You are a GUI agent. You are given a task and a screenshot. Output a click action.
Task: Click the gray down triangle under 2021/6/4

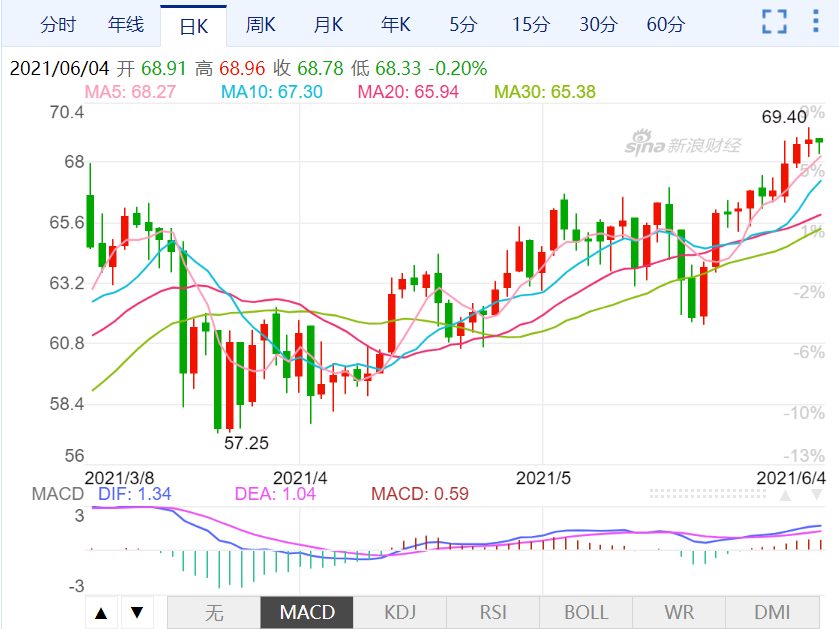coord(816,495)
